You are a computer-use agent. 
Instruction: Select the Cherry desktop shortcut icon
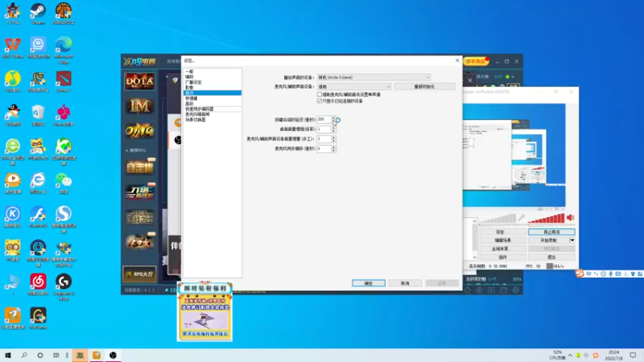pos(64,115)
